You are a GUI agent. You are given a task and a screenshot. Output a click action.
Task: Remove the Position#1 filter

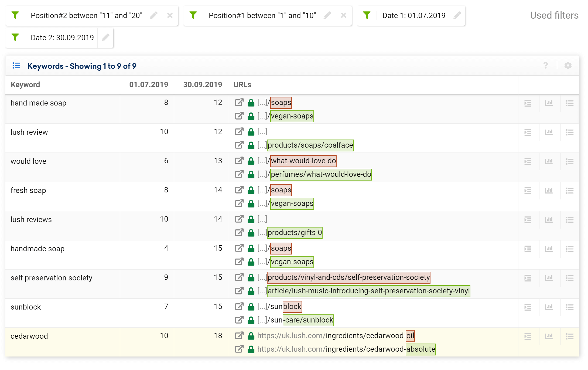[344, 15]
